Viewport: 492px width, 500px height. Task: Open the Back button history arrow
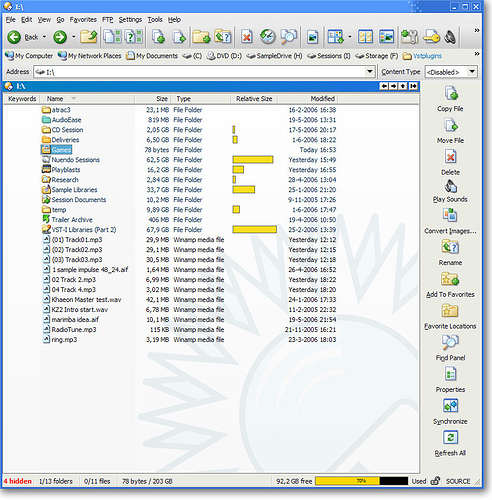44,37
